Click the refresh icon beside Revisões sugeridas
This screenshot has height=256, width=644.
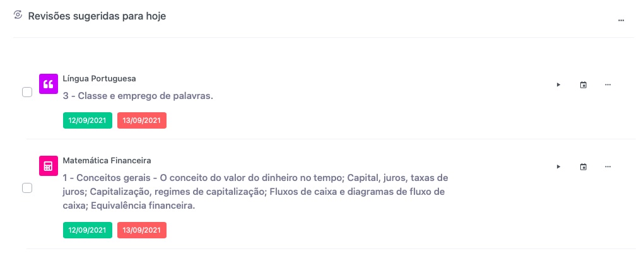[18, 15]
